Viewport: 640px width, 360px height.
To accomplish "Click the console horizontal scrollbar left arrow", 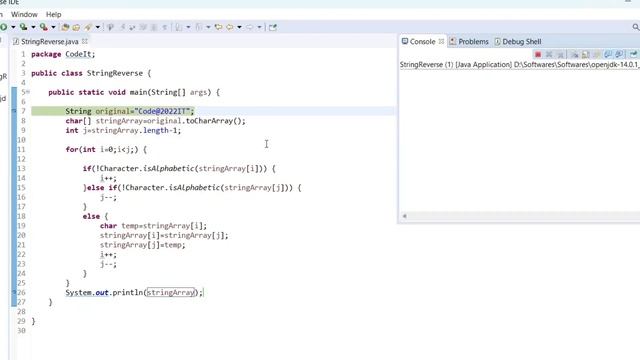I will pyautogui.click(x=404, y=216).
